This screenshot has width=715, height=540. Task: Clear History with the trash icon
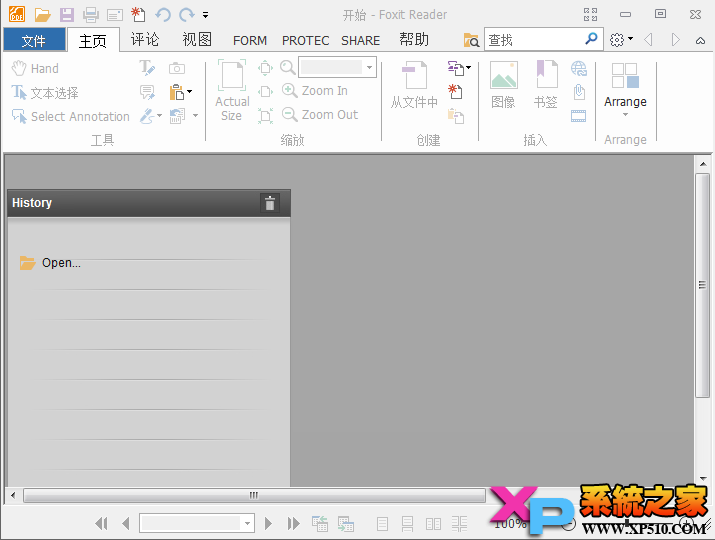(270, 203)
